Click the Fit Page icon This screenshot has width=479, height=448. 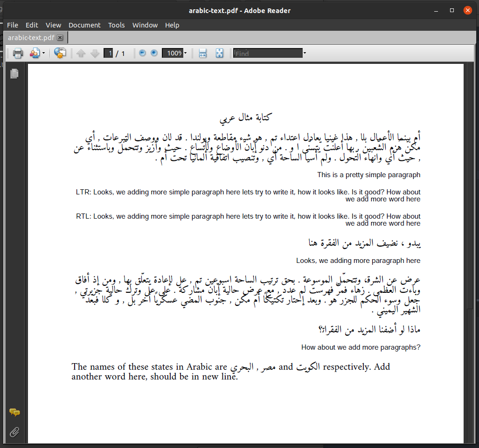tap(219, 53)
